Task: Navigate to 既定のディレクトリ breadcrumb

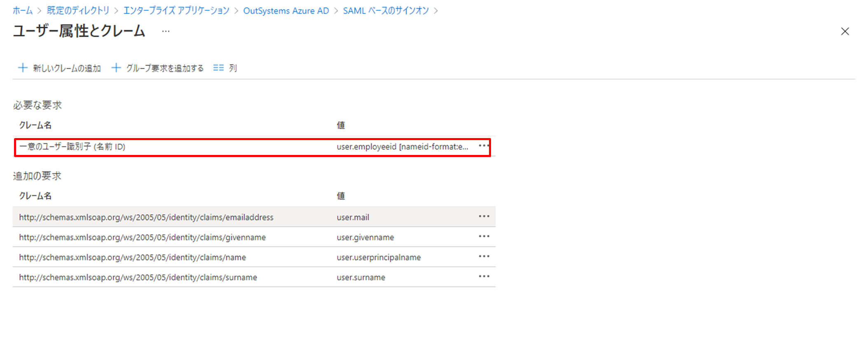Action: point(78,11)
